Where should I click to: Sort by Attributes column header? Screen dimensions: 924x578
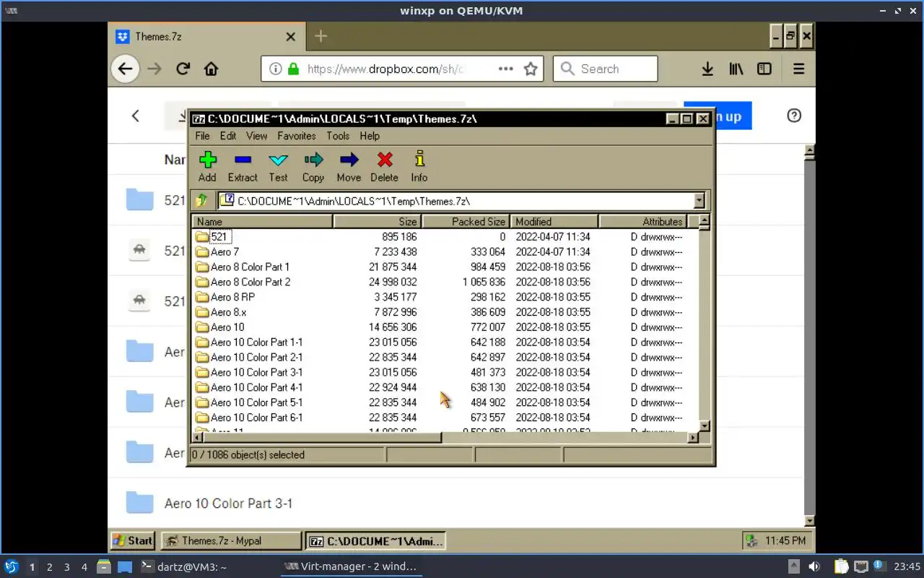click(x=643, y=222)
